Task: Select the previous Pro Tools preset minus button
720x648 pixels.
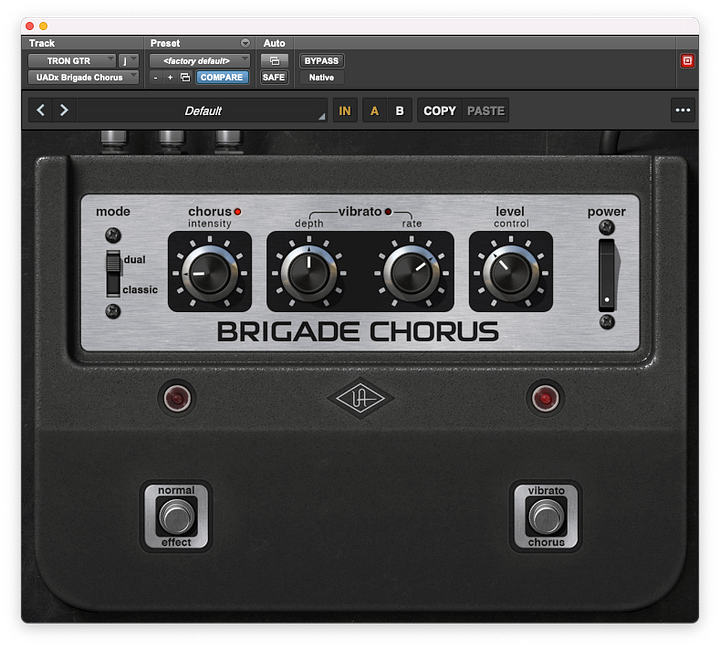Action: pyautogui.click(x=156, y=78)
